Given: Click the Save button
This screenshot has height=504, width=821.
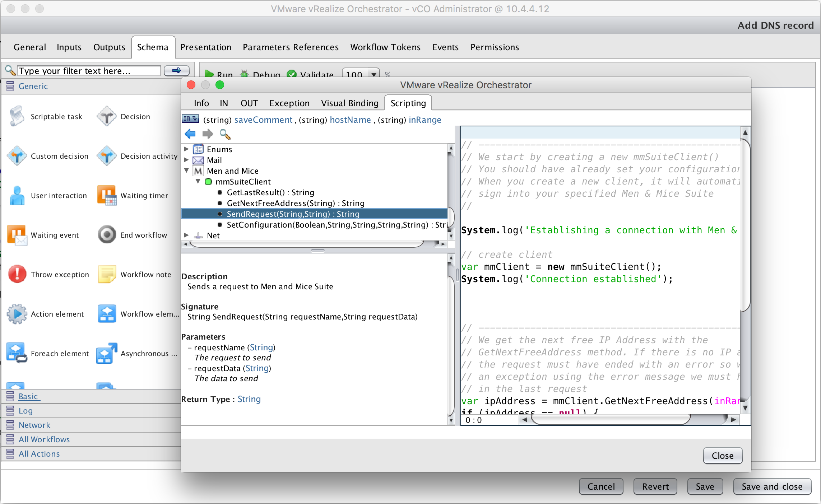Looking at the screenshot, I should pyautogui.click(x=705, y=486).
